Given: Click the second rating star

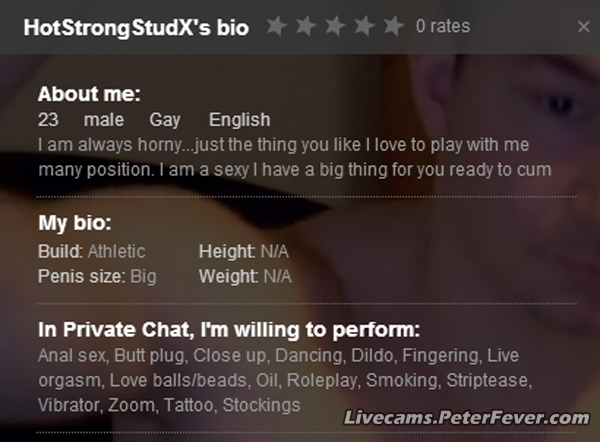Looking at the screenshot, I should pyautogui.click(x=306, y=26).
